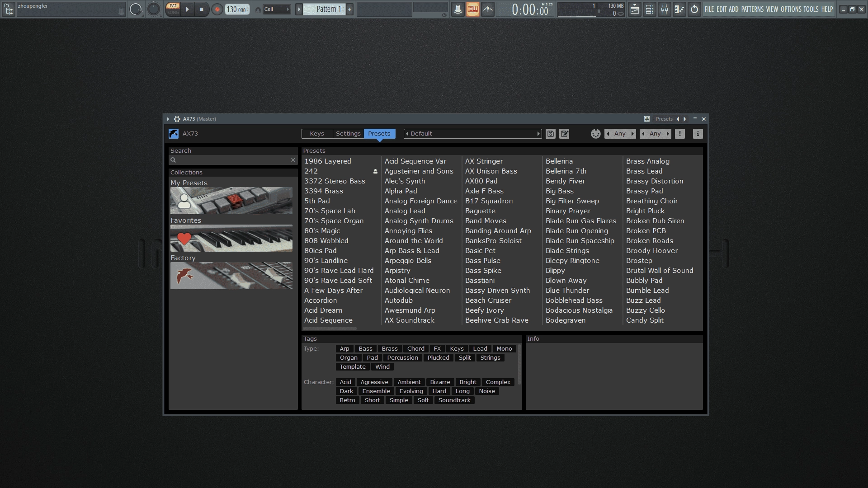Viewport: 868px width, 488px height.
Task: Click the save preset floppy icon
Action: point(550,134)
